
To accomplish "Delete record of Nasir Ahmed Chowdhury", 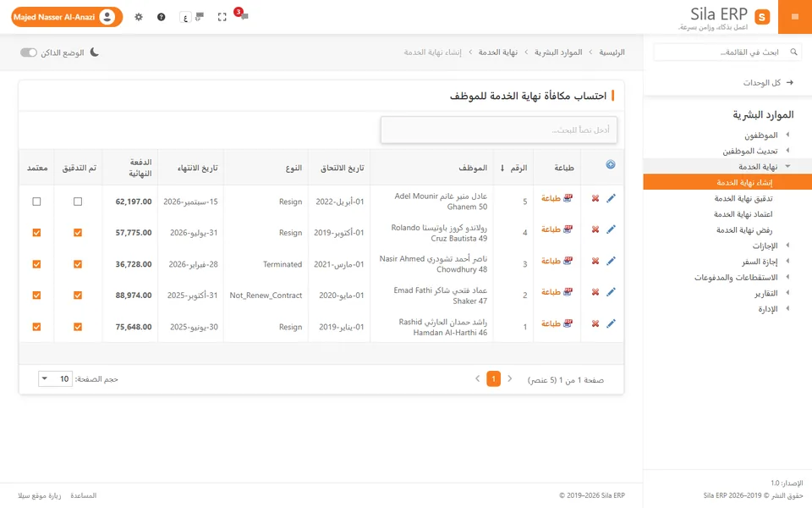I will point(595,262).
